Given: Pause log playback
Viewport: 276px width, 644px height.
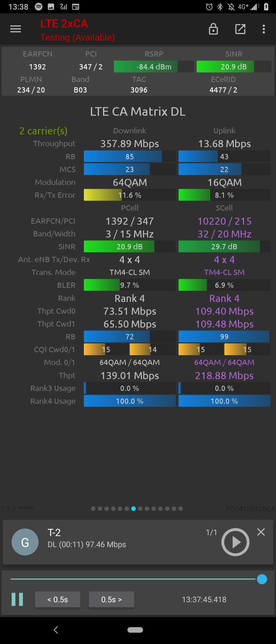Looking at the screenshot, I should point(17,599).
